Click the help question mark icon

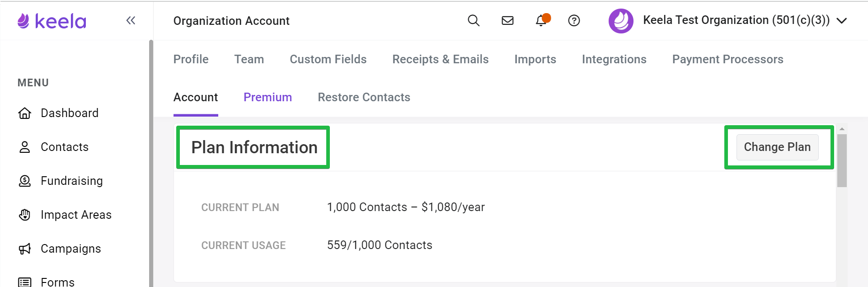pos(574,20)
